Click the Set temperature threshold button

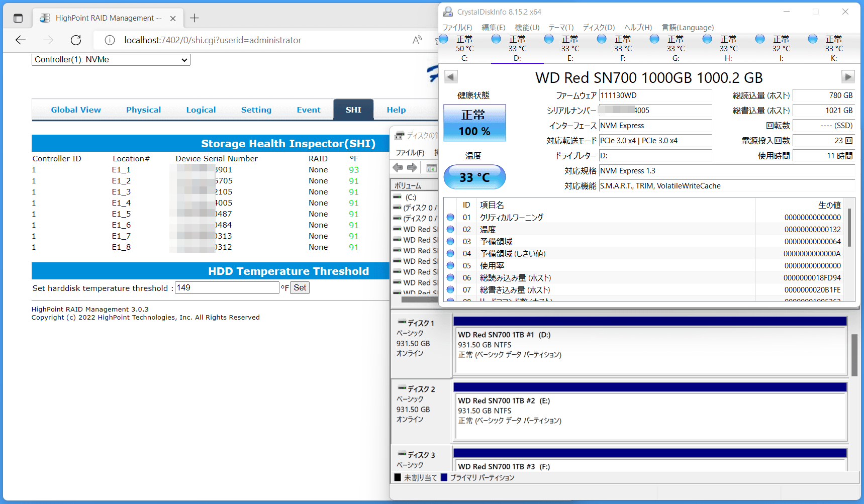(300, 288)
